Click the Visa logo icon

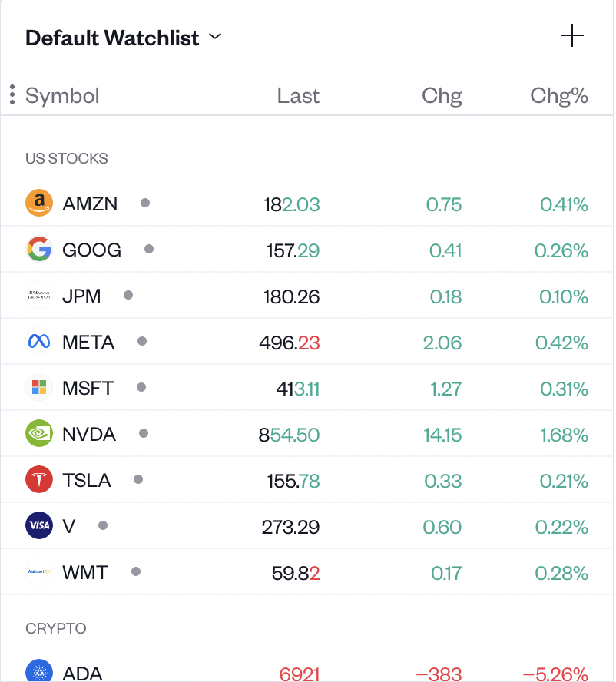pyautogui.click(x=39, y=525)
